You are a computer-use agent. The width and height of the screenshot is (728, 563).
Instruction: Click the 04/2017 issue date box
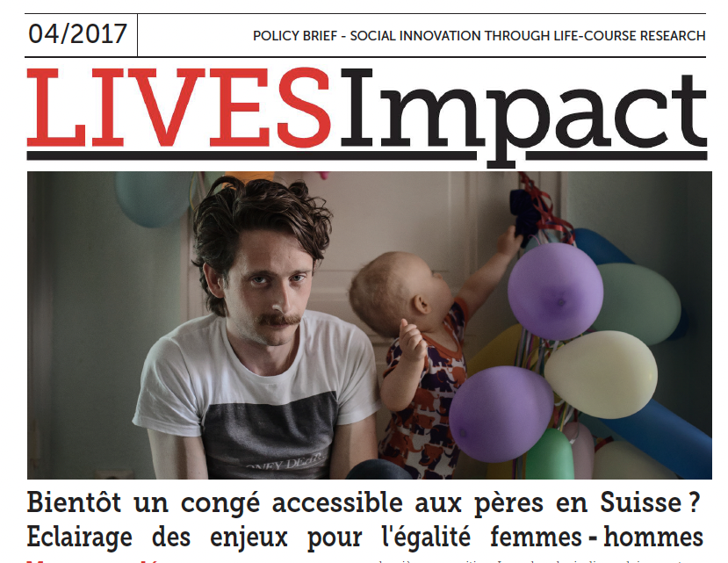[x=78, y=34]
